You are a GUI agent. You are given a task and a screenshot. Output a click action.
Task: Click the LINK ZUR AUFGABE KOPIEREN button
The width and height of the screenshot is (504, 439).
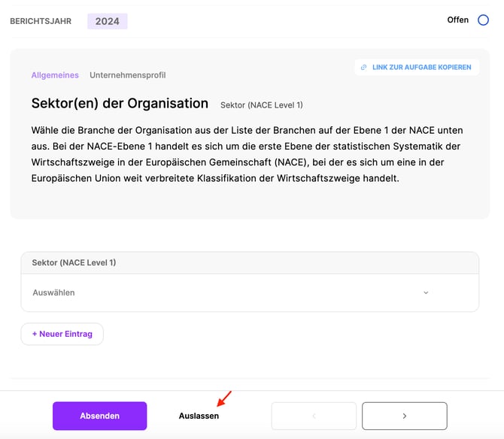[416, 68]
